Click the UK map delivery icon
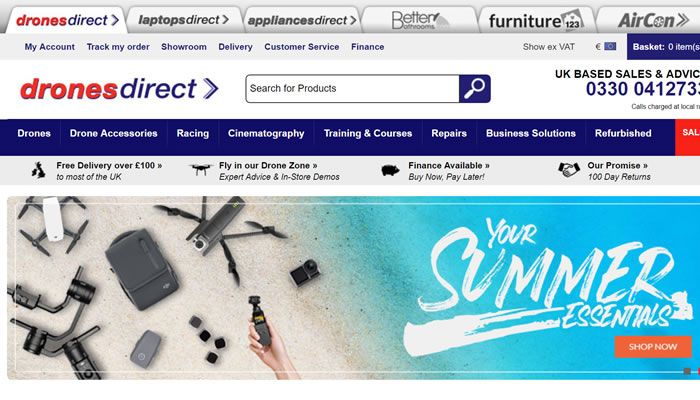The image size is (700, 400). (39, 171)
